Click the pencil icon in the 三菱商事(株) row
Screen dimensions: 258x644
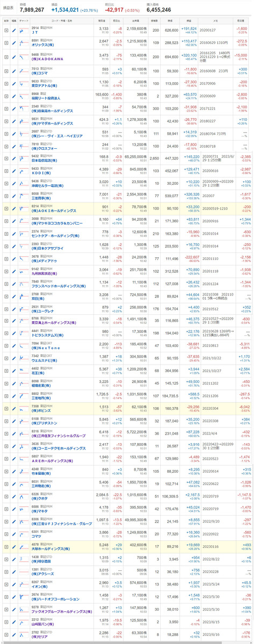pos(15,196)
